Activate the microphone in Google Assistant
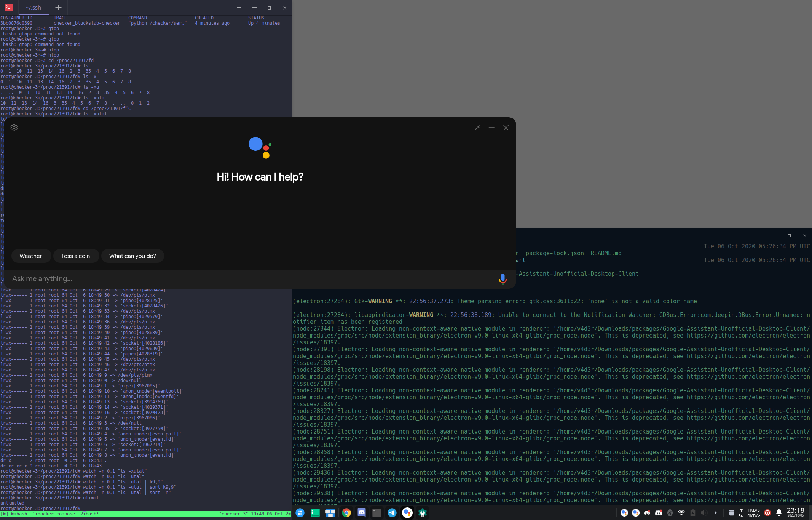The image size is (812, 520). tap(503, 279)
